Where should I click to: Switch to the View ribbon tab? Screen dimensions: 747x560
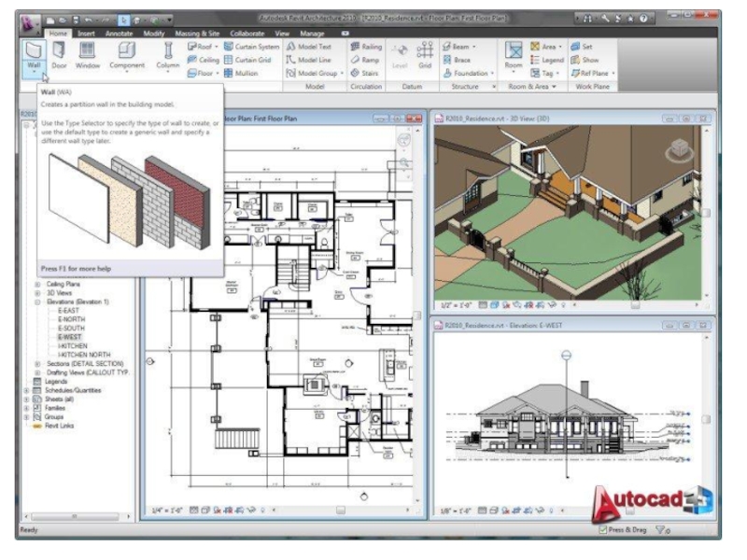coord(282,34)
